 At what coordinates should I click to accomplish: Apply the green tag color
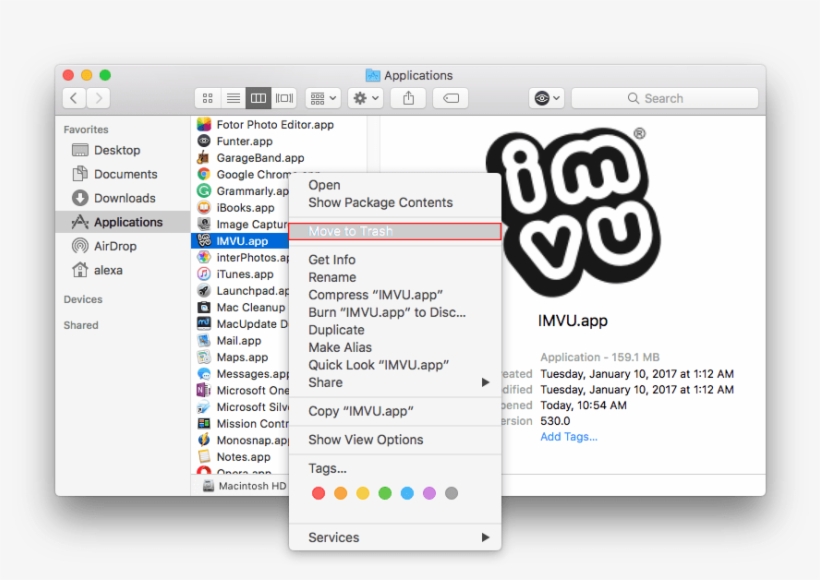[385, 493]
